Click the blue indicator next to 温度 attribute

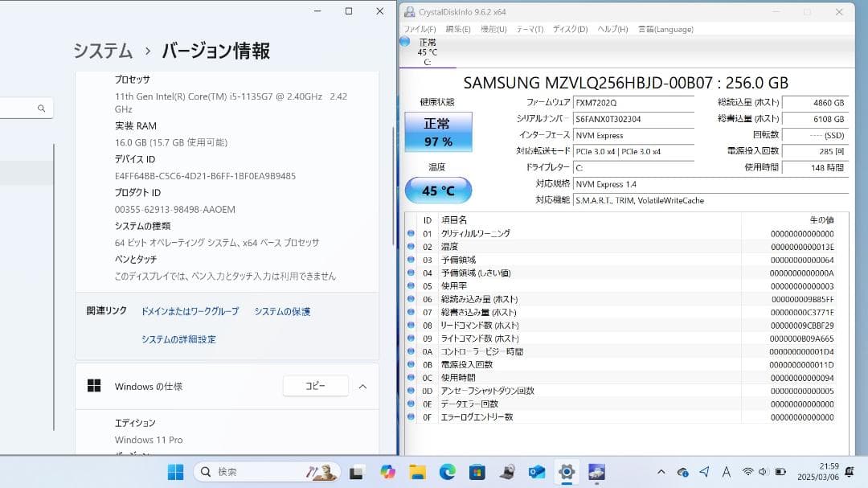(411, 246)
